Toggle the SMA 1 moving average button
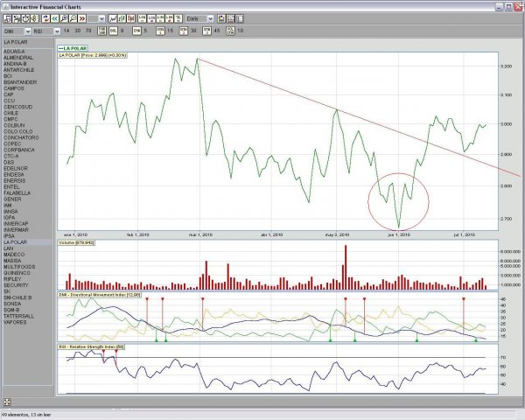The height and width of the screenshot is (420, 525). pos(160,31)
